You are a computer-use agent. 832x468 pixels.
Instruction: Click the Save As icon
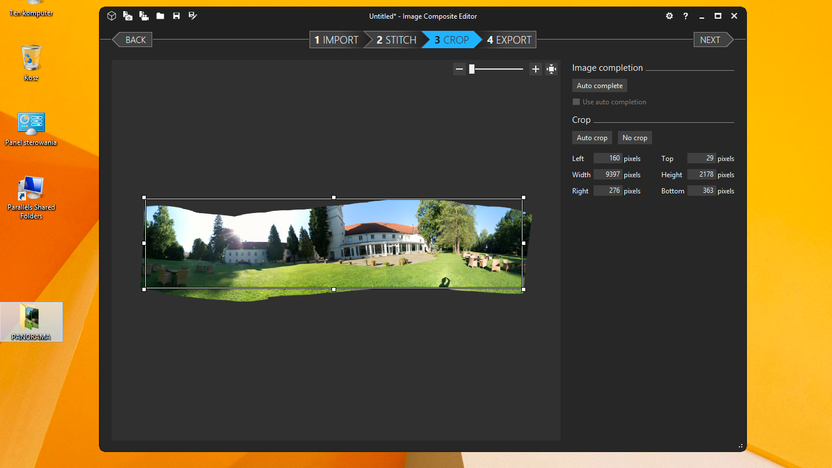coord(193,16)
